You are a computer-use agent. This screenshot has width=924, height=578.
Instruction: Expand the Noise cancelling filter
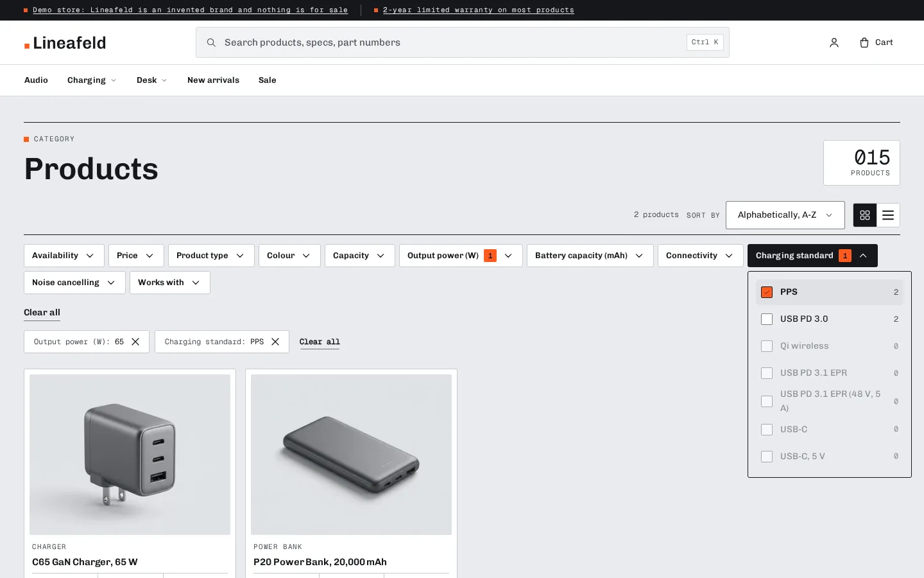74,283
